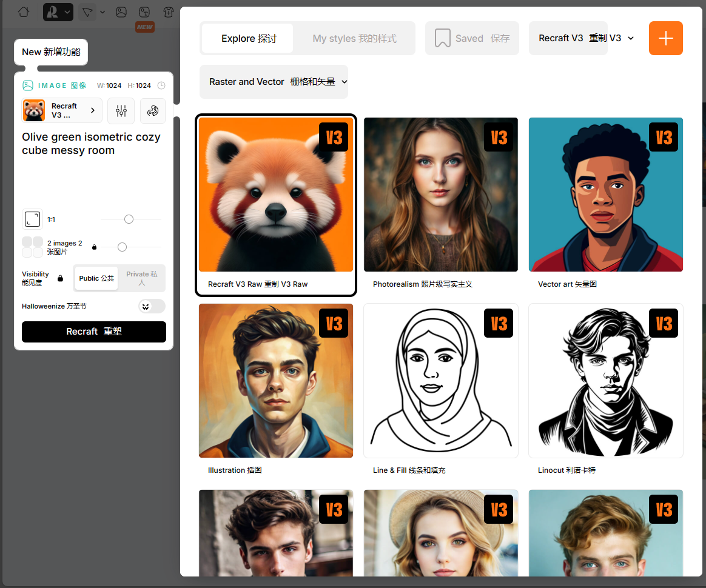The image size is (706, 588).
Task: Expand the selection tool dropdown arrow
Action: click(x=103, y=12)
